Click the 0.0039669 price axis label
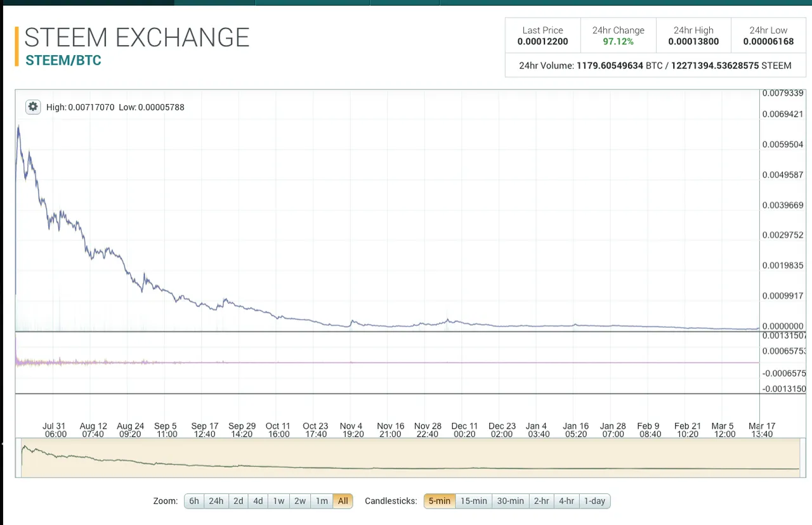 (783, 205)
